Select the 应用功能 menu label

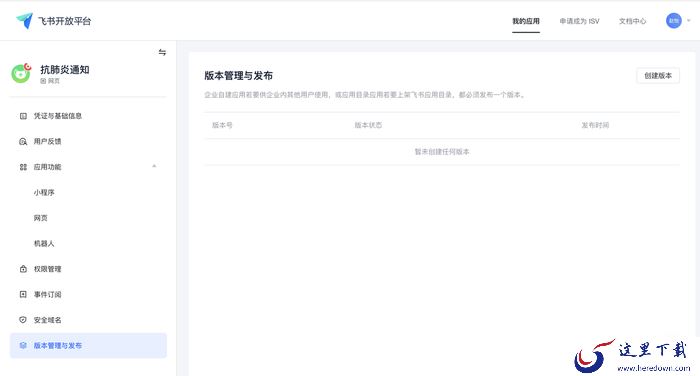(x=47, y=167)
